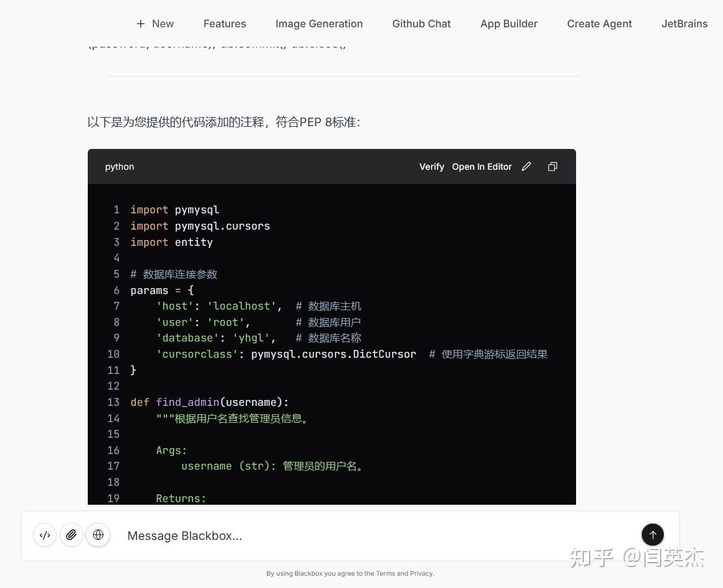Image resolution: width=723 pixels, height=588 pixels.
Task: Open Image Generation in the top navigation
Action: coord(319,23)
